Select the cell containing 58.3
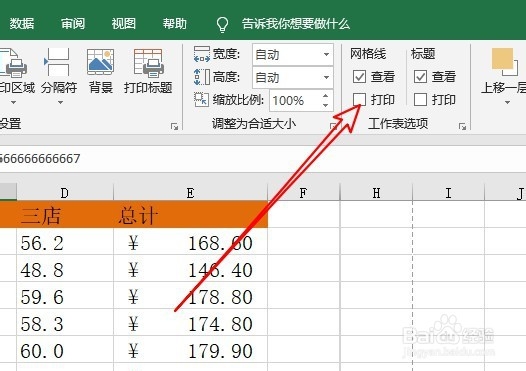Image resolution: width=526 pixels, height=371 pixels. (65, 323)
